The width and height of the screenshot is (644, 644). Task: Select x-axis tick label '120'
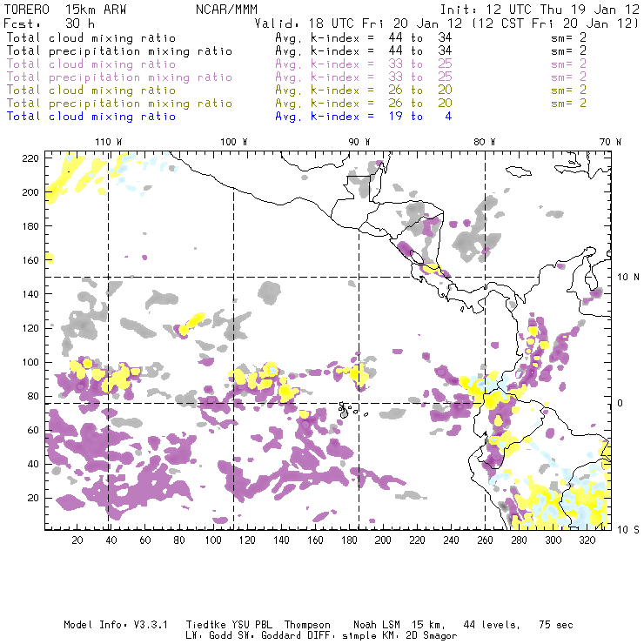247,540
